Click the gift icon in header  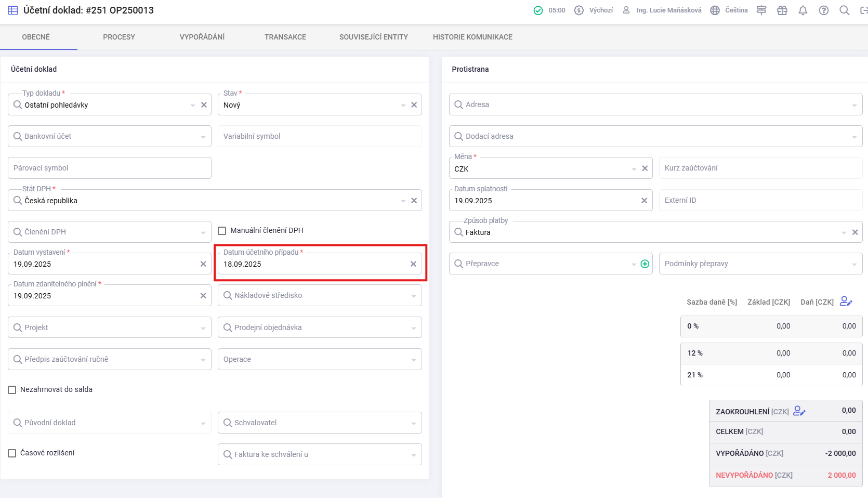tap(782, 10)
